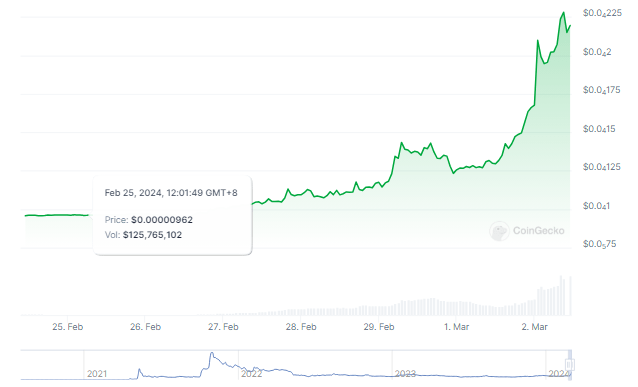Click the CoinGecko watermark logo icon
Image resolution: width=638 pixels, height=387 pixels.
[x=499, y=231]
